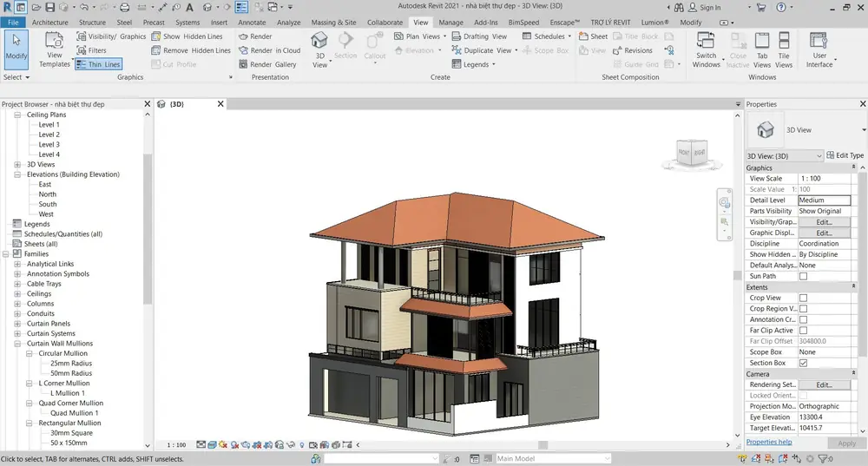868x466 pixels.
Task: Uncheck the Section Box checkbox
Action: tap(803, 363)
